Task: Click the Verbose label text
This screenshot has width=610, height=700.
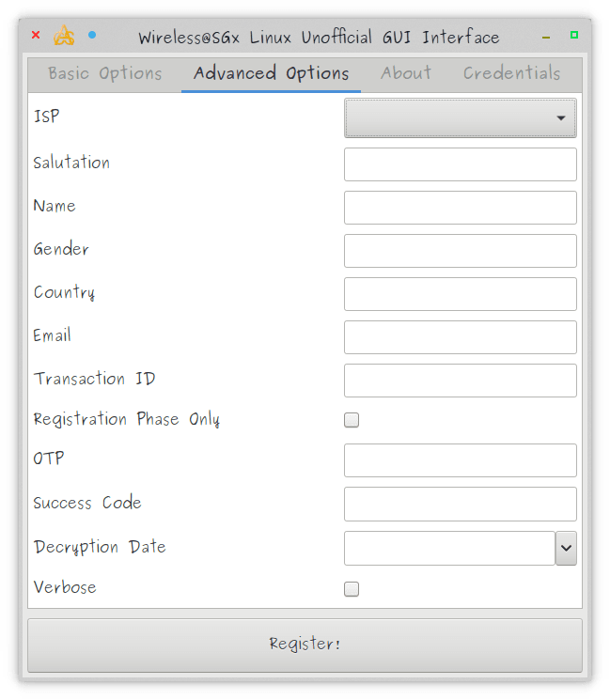Action: [x=65, y=587]
